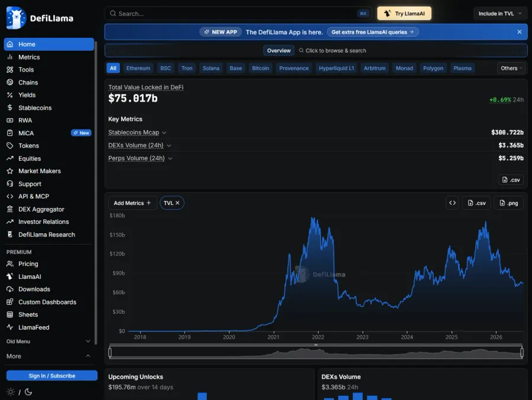Click Sign In / Subscribe button
532x400 pixels.
[x=52, y=376]
